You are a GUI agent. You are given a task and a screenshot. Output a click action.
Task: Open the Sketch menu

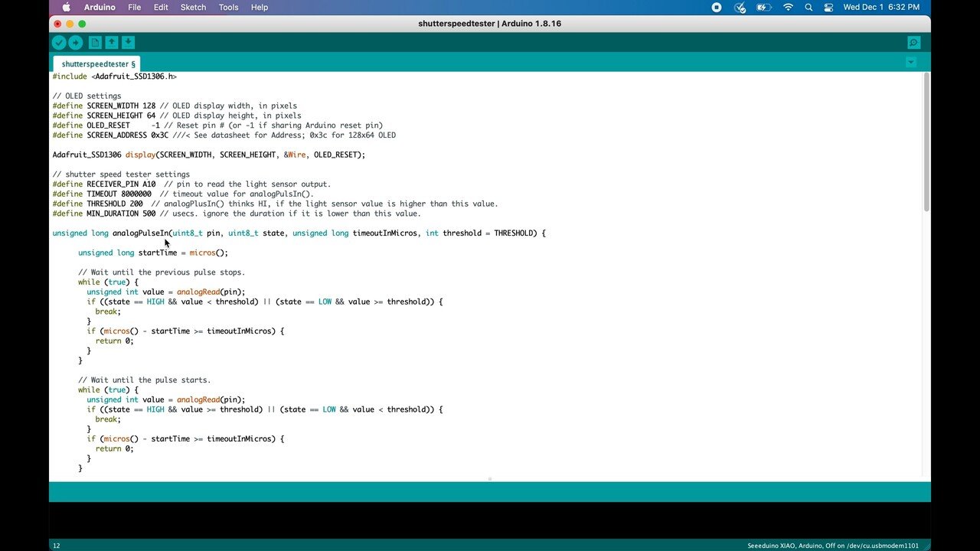click(x=193, y=7)
